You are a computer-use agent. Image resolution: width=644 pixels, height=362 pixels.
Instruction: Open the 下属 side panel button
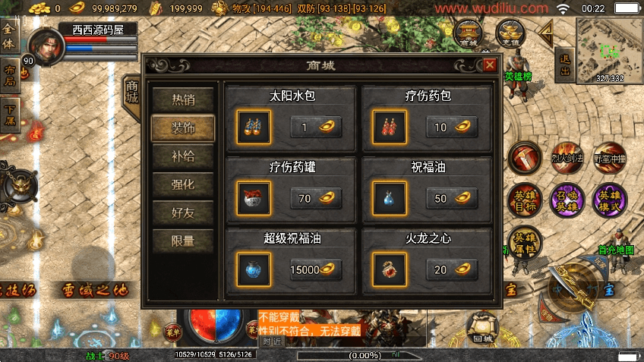pos(9,116)
